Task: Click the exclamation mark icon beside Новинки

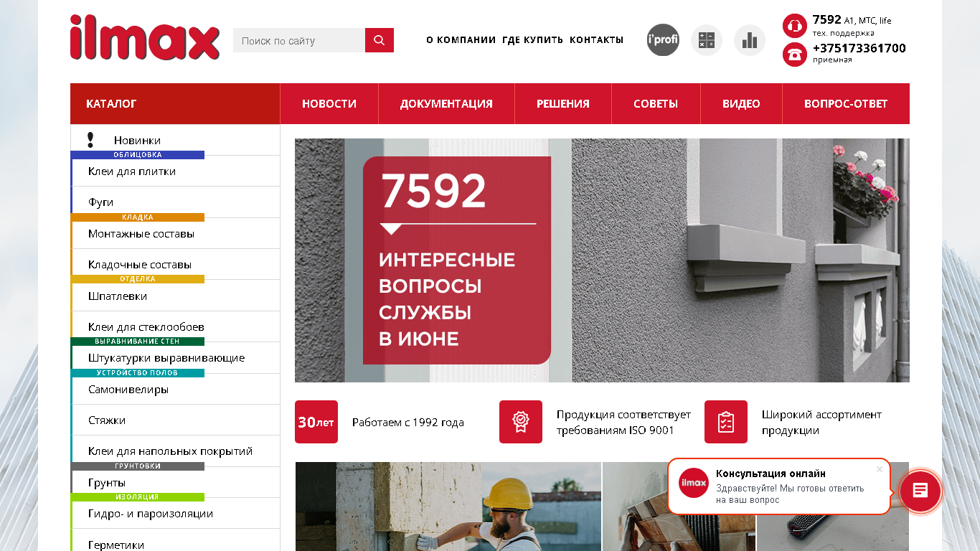Action: (x=90, y=140)
